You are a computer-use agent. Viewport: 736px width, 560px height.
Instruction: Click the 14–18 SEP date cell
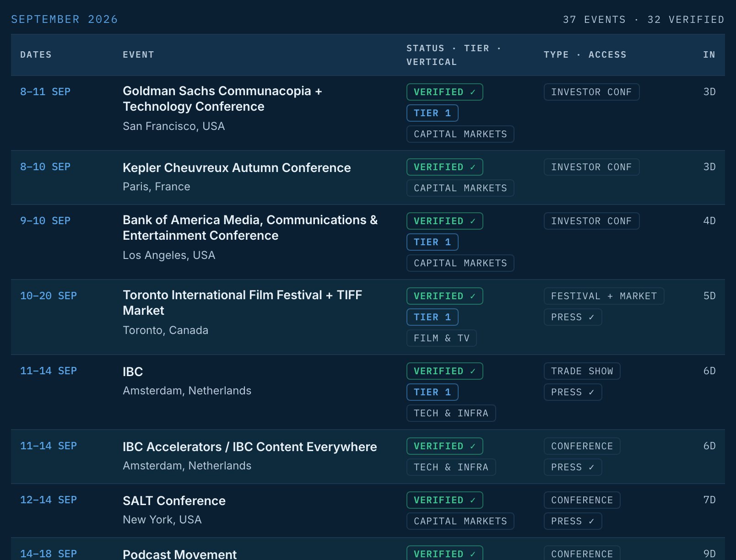49,554
